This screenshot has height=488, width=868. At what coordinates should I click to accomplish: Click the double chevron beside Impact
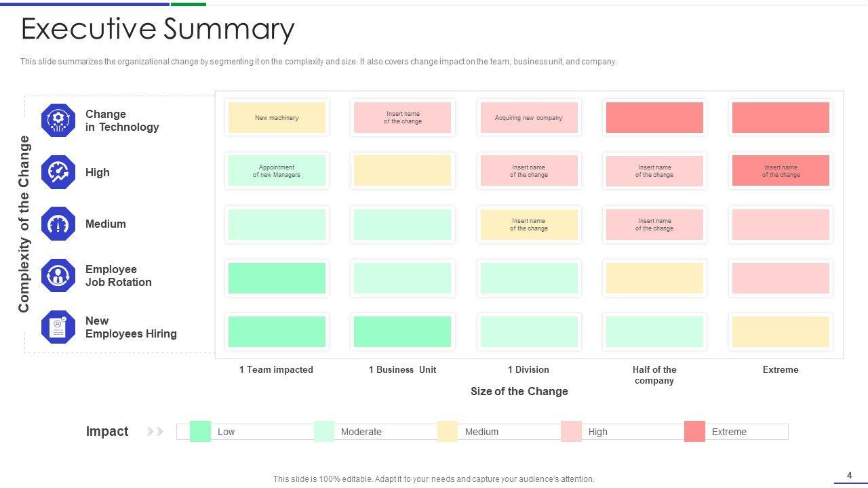click(x=155, y=431)
